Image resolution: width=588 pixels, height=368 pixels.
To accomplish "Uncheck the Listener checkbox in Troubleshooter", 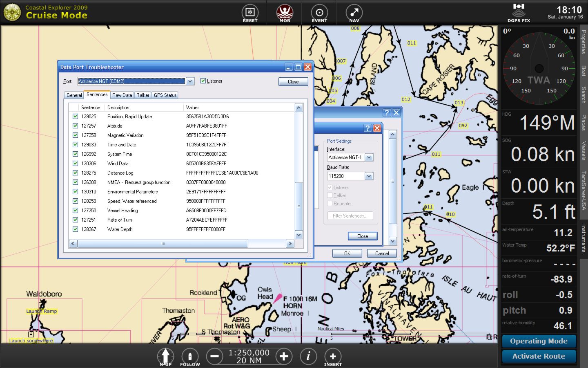I will pyautogui.click(x=203, y=81).
